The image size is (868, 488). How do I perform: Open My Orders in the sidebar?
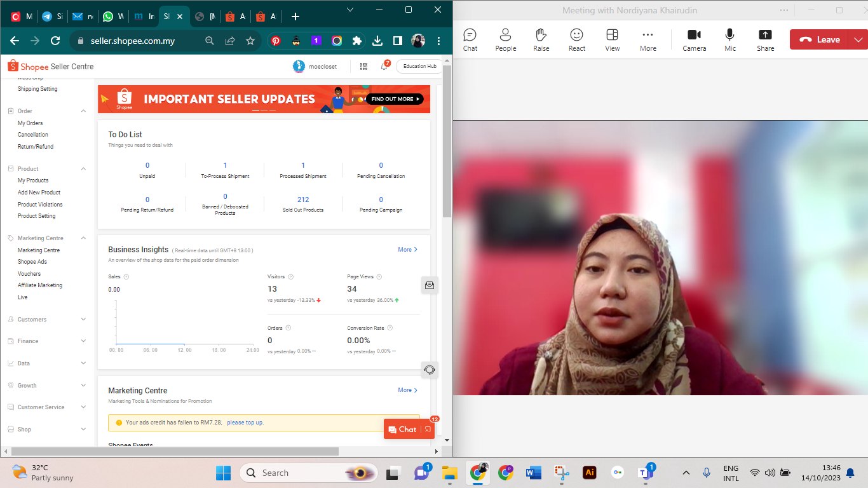pyautogui.click(x=31, y=123)
